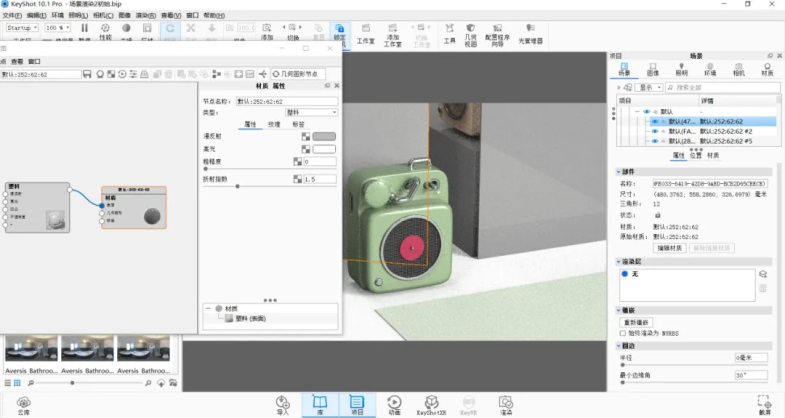Viewport: 785px width, 418px height.
Task: Click the KeyShotXR icon
Action: 429,402
